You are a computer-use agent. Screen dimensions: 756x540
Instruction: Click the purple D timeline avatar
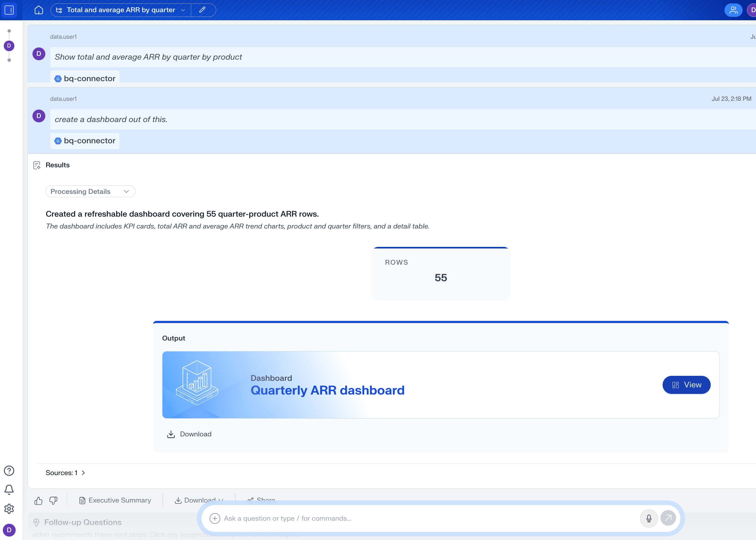[x=9, y=46]
